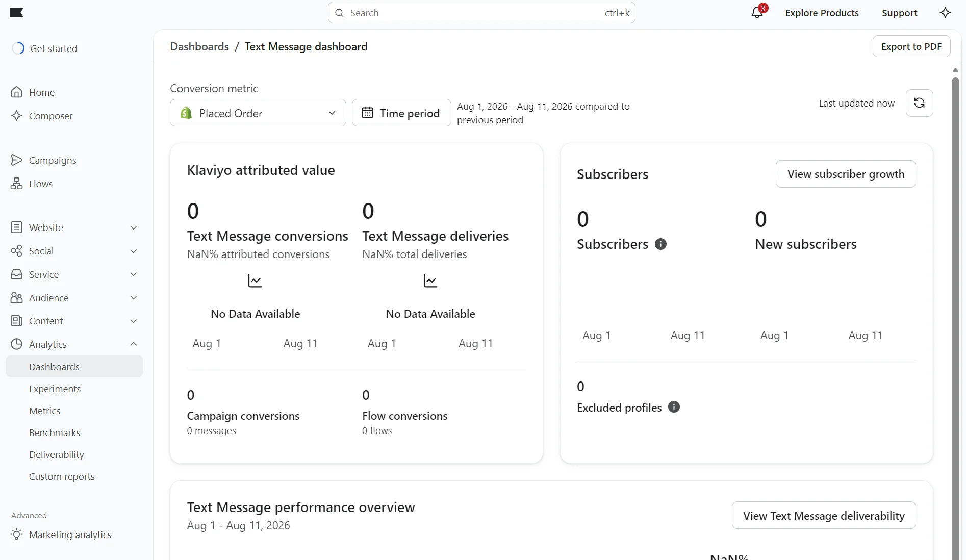Go to Dashboards breadcrumb link
The image size is (966, 560).
point(199,46)
